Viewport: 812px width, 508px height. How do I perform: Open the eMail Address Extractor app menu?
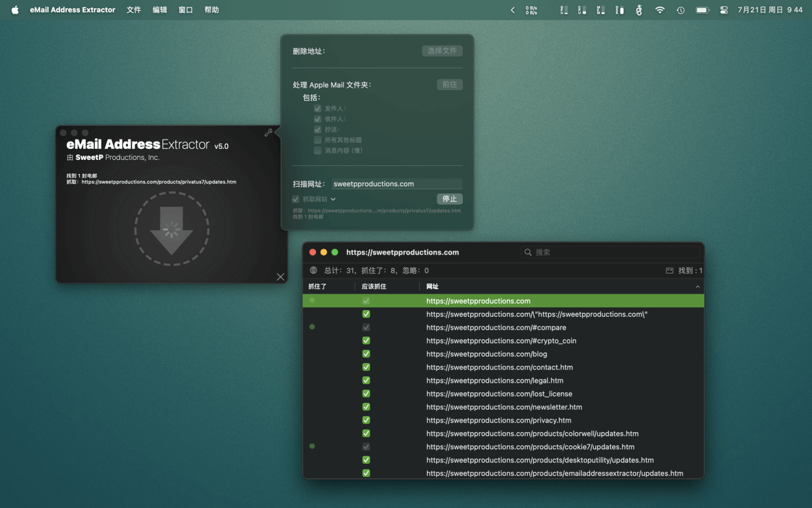click(x=72, y=10)
